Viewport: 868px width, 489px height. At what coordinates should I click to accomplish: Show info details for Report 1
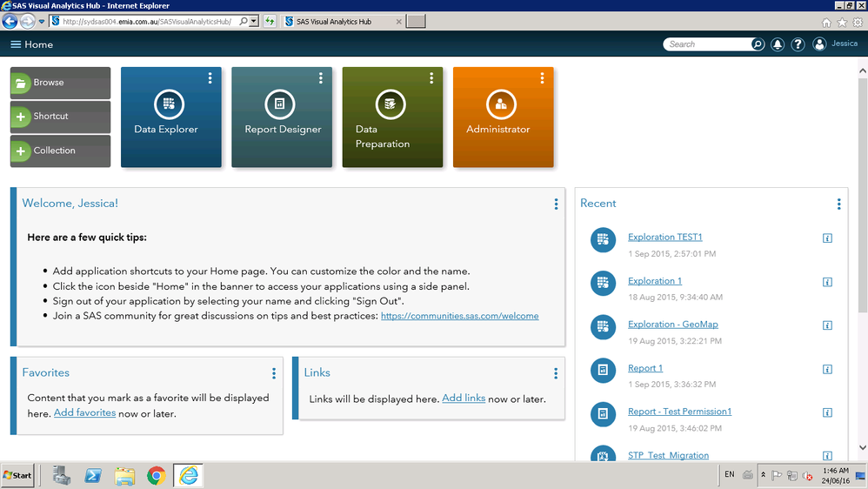click(x=827, y=370)
